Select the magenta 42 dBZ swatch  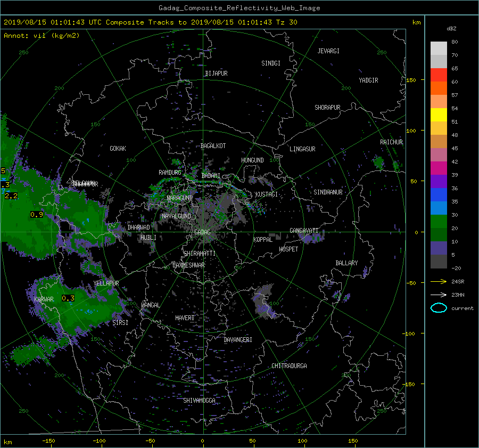[x=439, y=168]
